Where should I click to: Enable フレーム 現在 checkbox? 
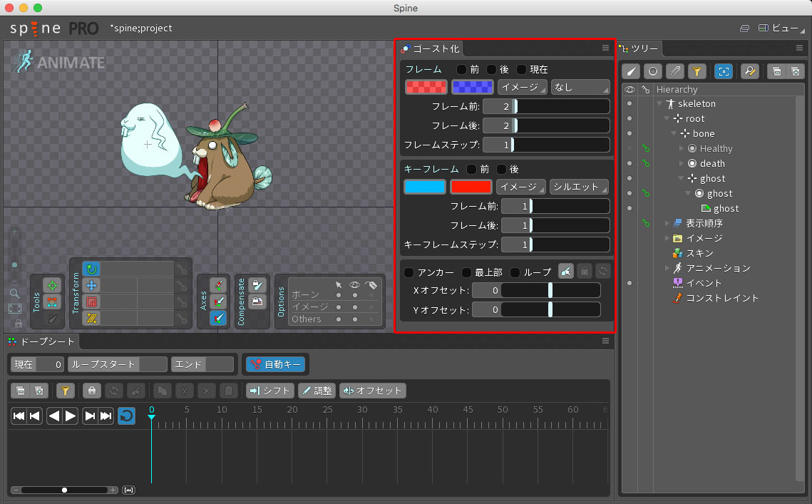pos(521,69)
